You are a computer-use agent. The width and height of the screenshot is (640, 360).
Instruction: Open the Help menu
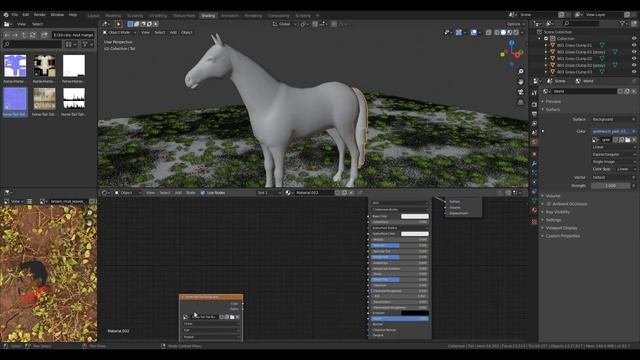pos(73,15)
